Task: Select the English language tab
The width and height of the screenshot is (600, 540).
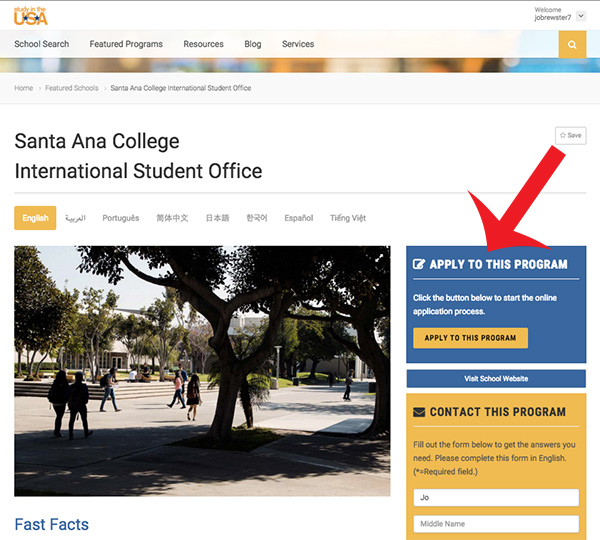Action: pyautogui.click(x=35, y=218)
